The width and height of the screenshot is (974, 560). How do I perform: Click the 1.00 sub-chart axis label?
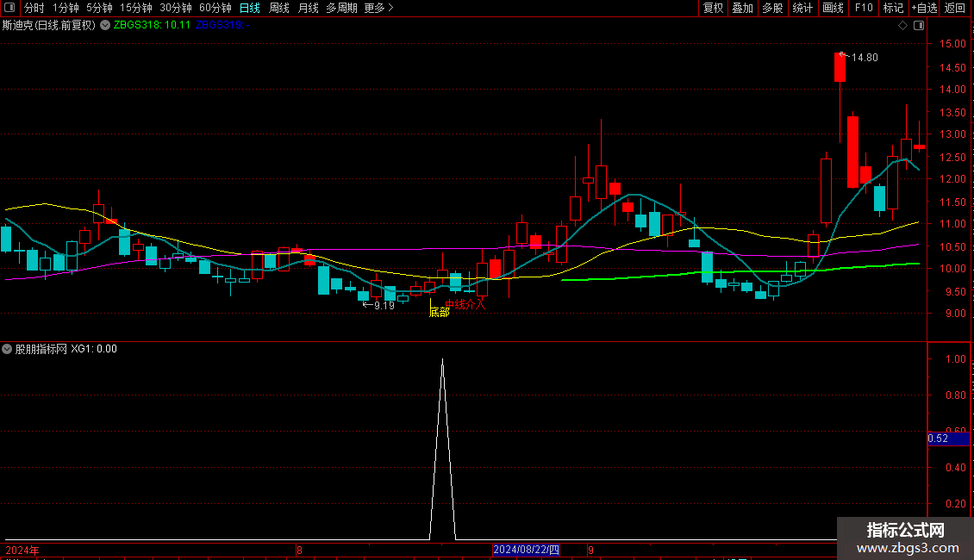coord(955,359)
